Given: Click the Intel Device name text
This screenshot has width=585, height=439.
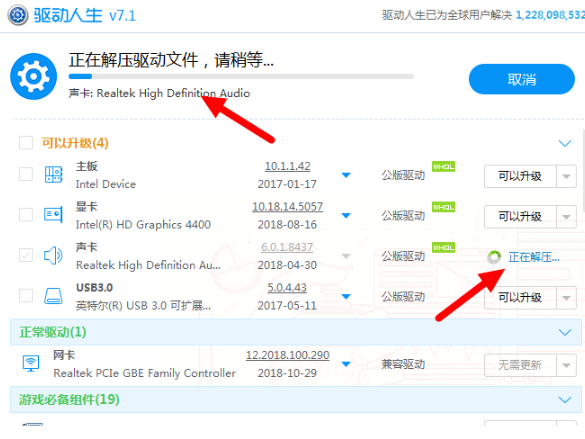Looking at the screenshot, I should coord(106,184).
